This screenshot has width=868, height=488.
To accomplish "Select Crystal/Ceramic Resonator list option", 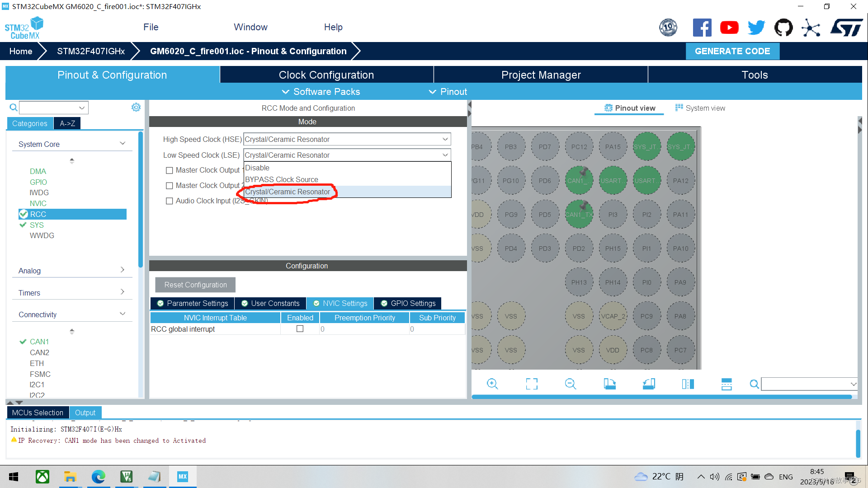I will click(347, 192).
